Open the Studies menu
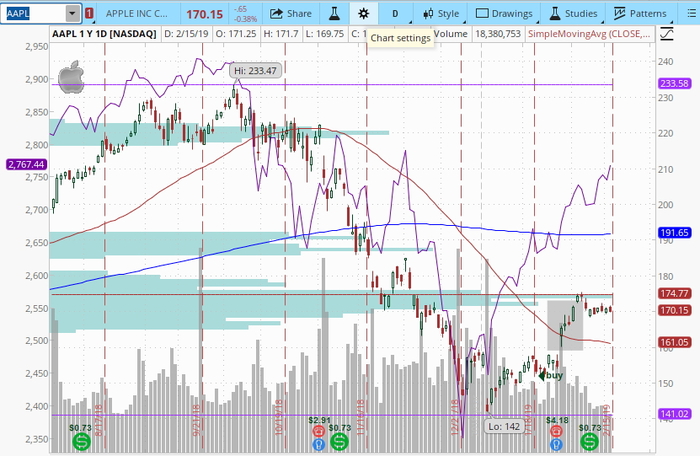The image size is (700, 456). 573,14
